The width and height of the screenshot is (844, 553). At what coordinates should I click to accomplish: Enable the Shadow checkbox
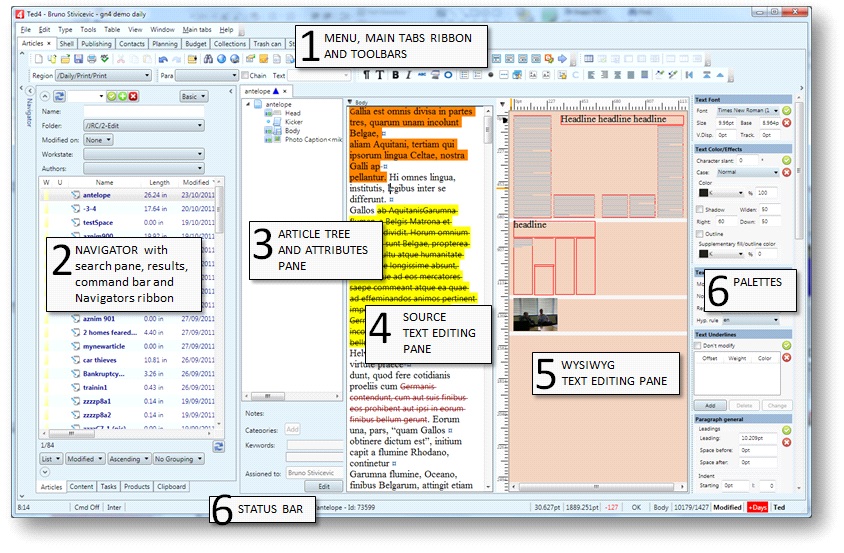[700, 209]
